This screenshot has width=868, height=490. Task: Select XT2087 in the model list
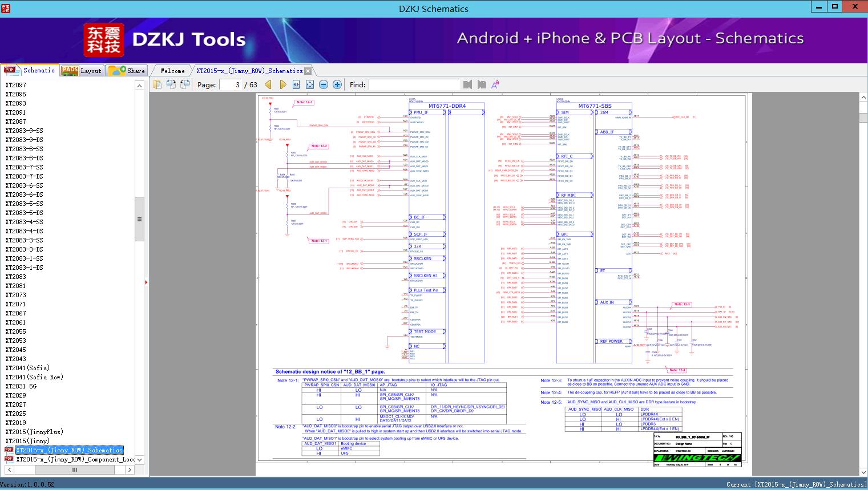click(x=16, y=122)
